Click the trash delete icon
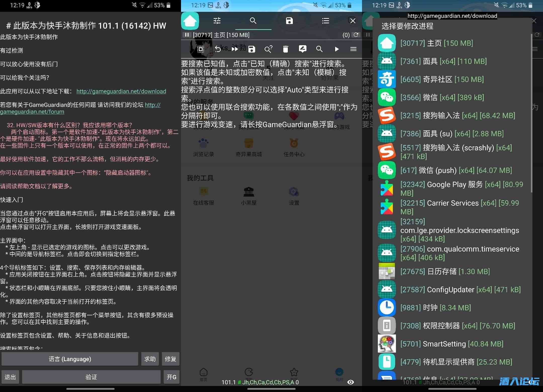The image size is (543, 392). click(x=285, y=49)
